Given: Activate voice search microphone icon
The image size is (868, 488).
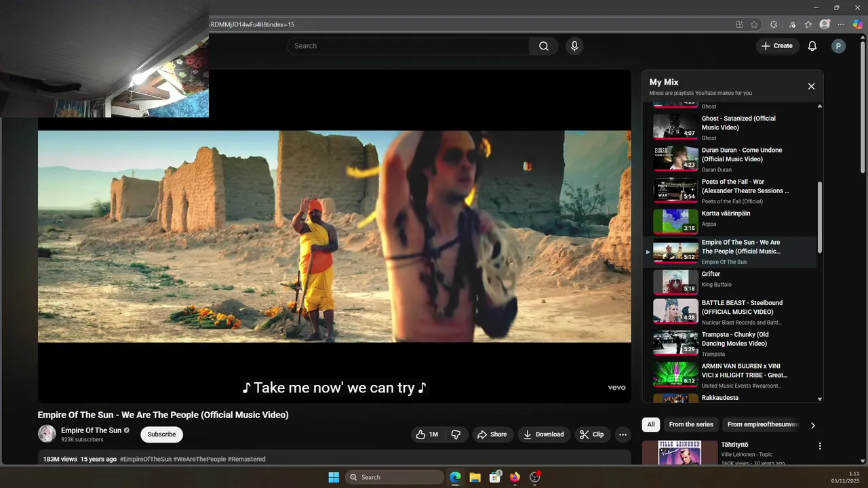Looking at the screenshot, I should 574,46.
